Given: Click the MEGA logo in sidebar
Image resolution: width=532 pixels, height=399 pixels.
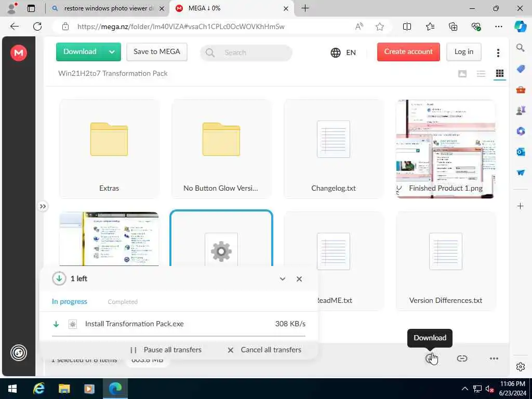Looking at the screenshot, I should (19, 52).
